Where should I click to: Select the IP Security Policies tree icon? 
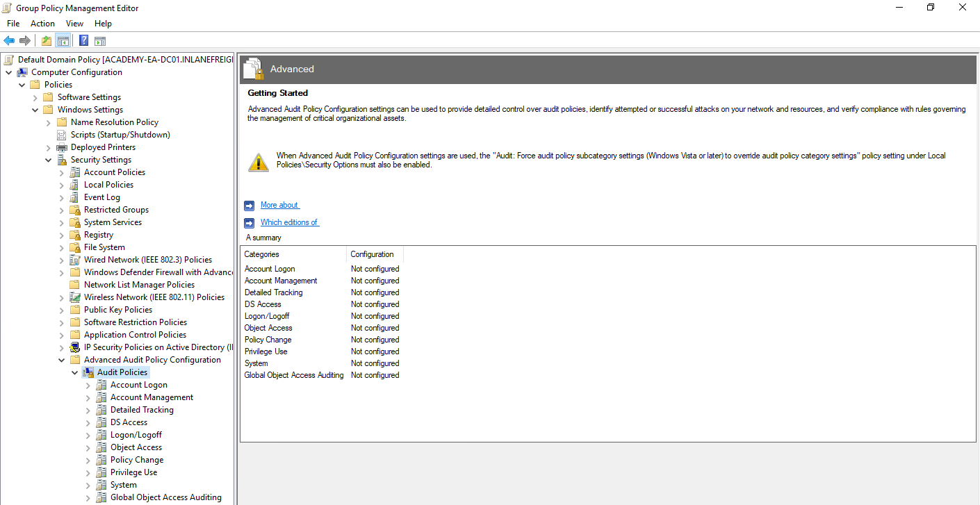tap(75, 347)
